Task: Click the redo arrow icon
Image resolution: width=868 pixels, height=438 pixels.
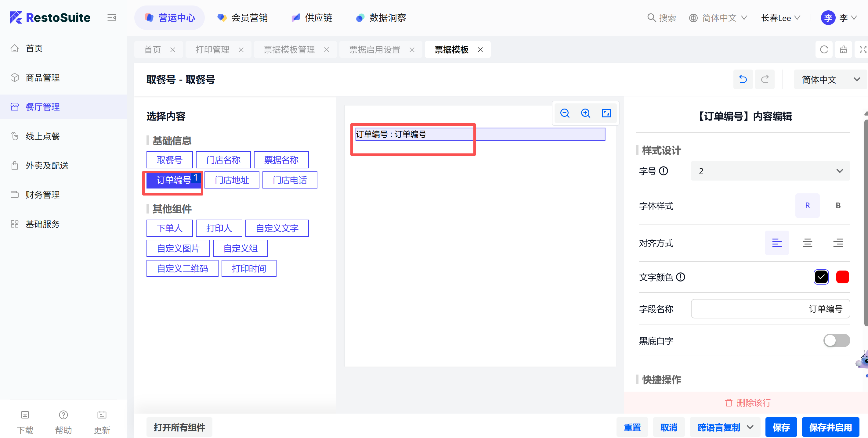Action: [765, 79]
